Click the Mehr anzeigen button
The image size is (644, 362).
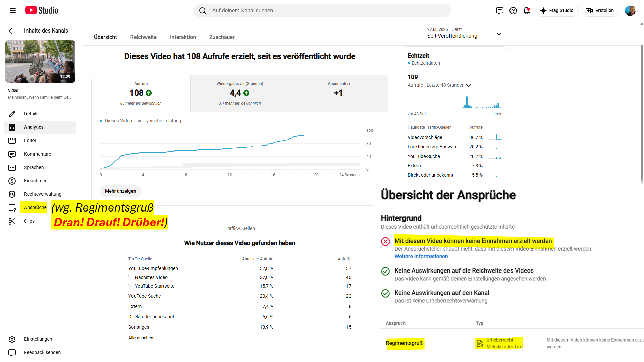click(x=120, y=191)
